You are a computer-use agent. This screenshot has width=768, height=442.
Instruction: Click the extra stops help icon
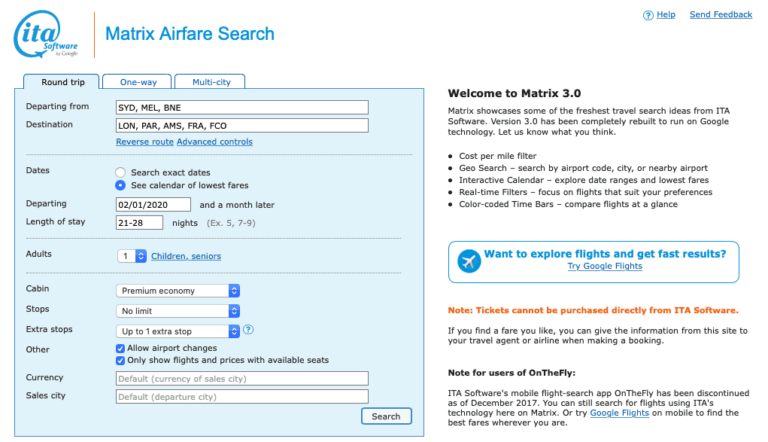click(248, 330)
